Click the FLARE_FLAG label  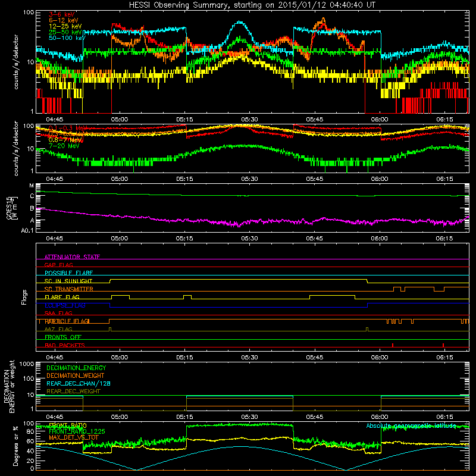(x=62, y=297)
